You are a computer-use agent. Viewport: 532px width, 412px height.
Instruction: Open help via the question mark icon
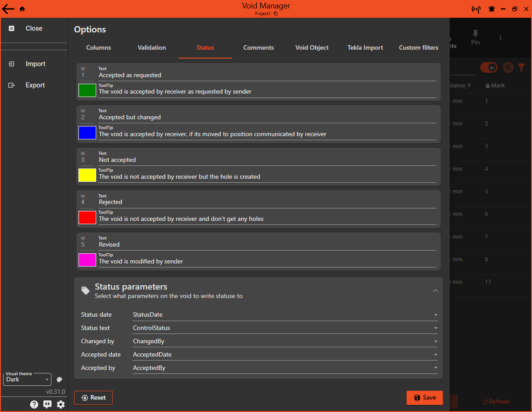(34, 404)
